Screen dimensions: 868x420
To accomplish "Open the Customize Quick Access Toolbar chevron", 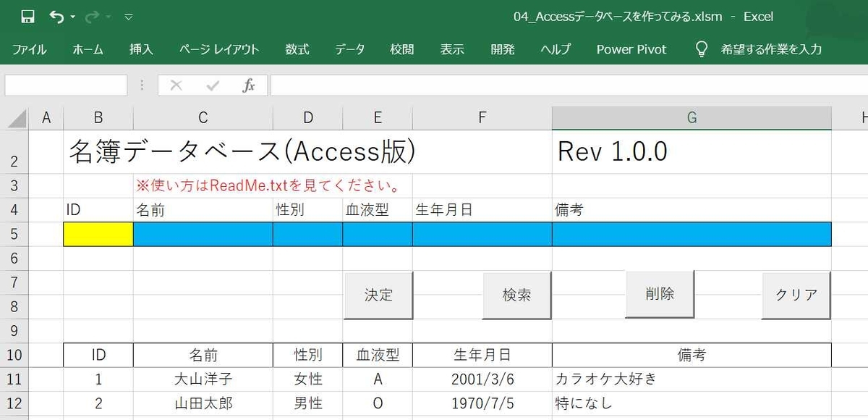I will [129, 16].
